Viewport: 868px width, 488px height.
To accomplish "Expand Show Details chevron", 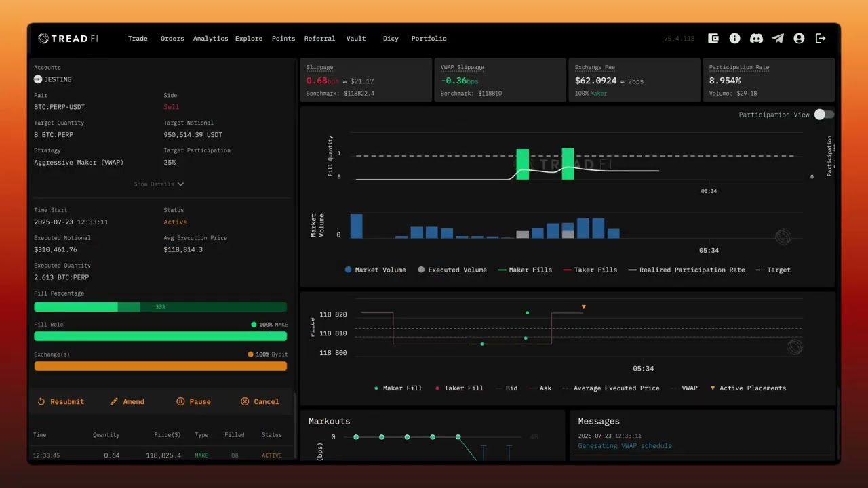I will coord(180,184).
